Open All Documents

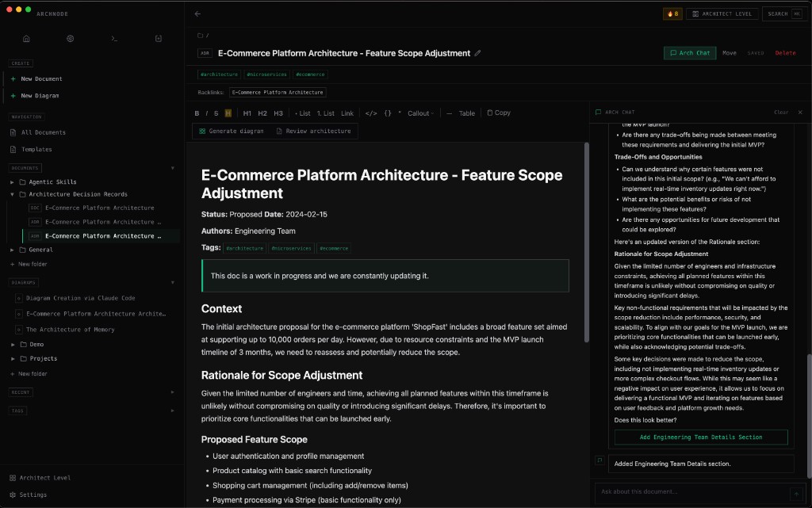pos(44,132)
